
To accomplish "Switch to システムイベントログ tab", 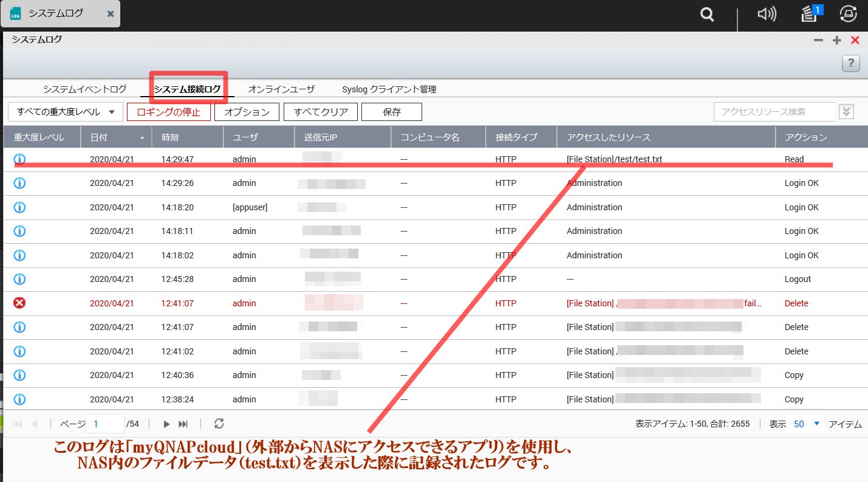I will tap(84, 89).
